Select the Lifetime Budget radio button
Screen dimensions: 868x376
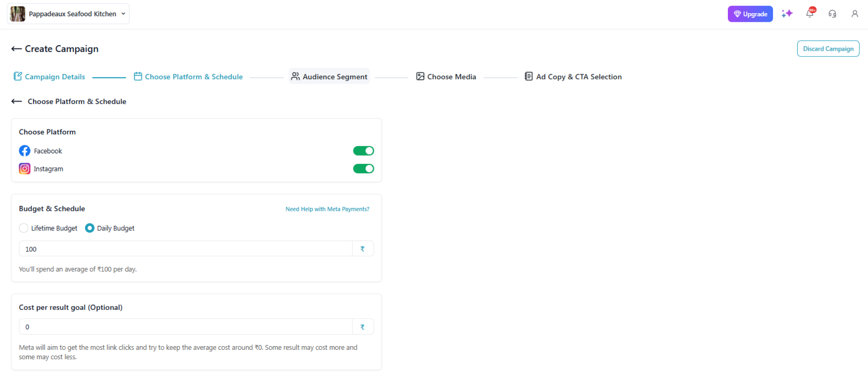(24, 228)
